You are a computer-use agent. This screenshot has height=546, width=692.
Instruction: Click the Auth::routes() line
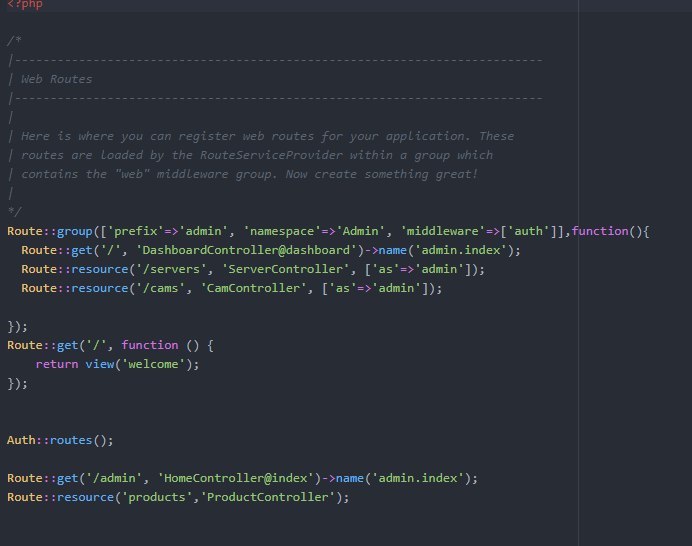click(x=60, y=440)
